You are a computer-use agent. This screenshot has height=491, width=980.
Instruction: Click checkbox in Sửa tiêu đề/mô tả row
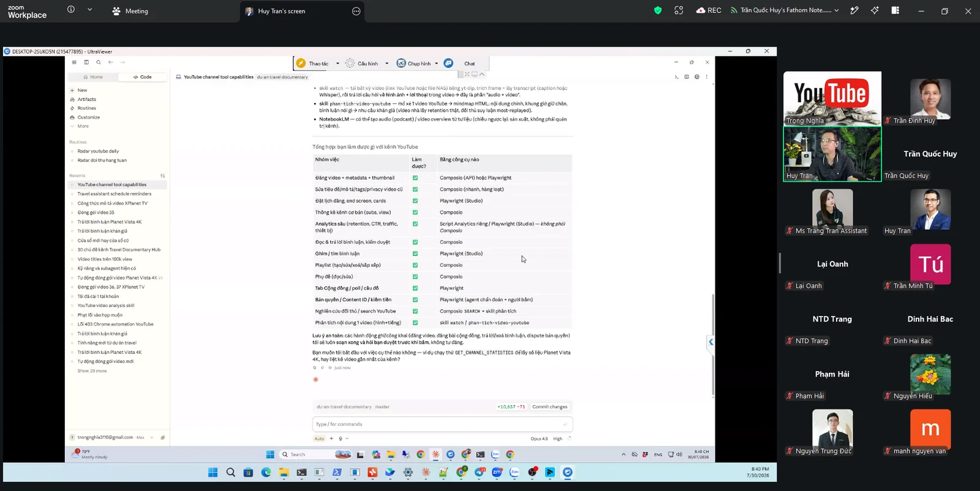(x=415, y=189)
